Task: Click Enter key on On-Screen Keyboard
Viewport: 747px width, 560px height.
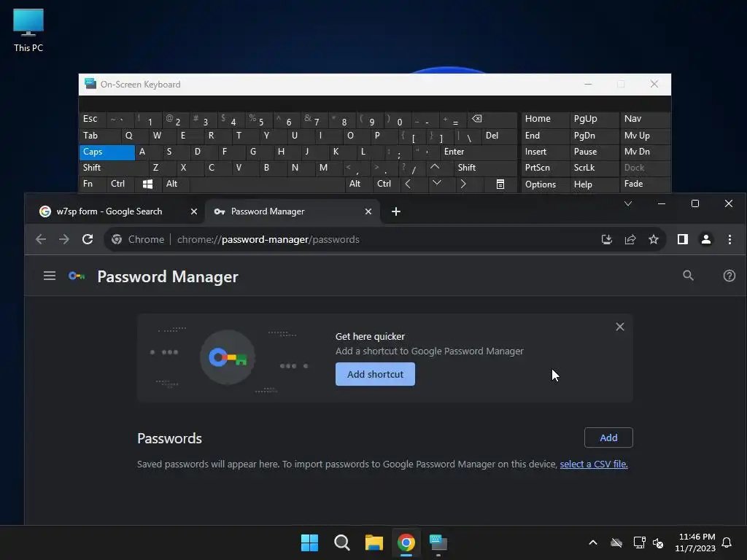Action: [479, 152]
